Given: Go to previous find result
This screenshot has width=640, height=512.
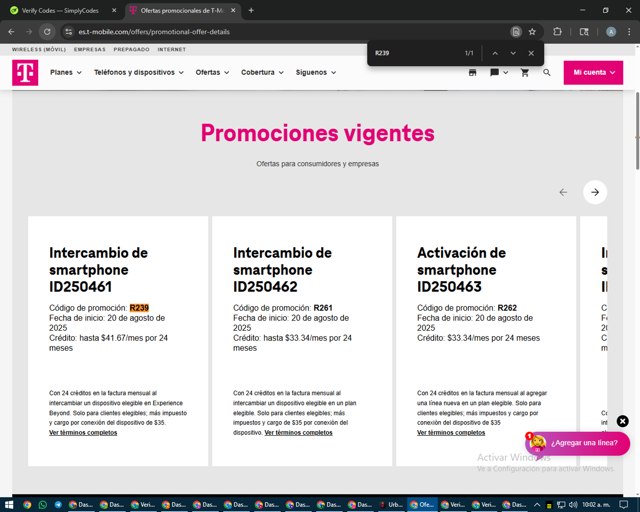Looking at the screenshot, I should (x=495, y=53).
